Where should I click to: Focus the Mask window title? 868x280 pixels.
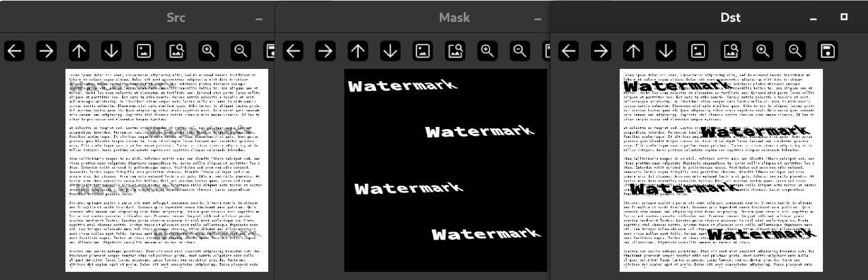pos(454,18)
